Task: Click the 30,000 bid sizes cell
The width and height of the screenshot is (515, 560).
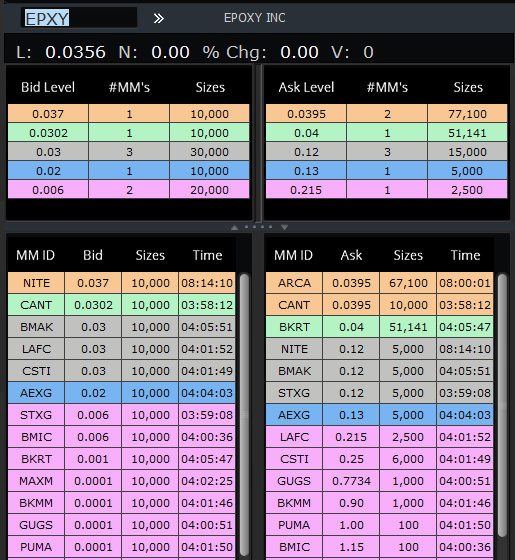Action: [x=209, y=152]
